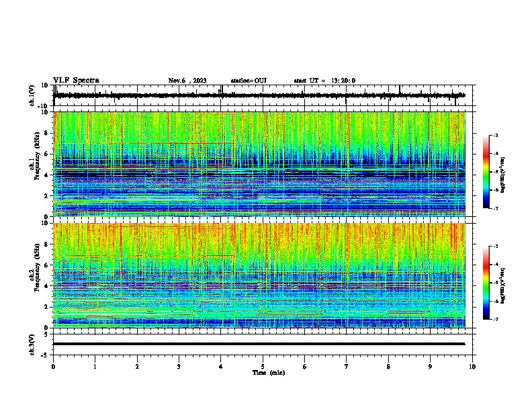Click time axis tick label "7"

click(347, 367)
